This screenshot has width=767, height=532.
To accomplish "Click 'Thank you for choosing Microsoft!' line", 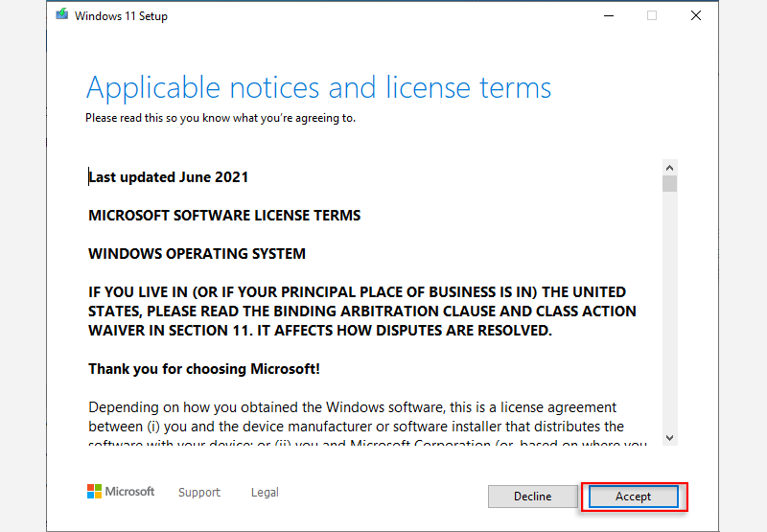I will [x=204, y=369].
